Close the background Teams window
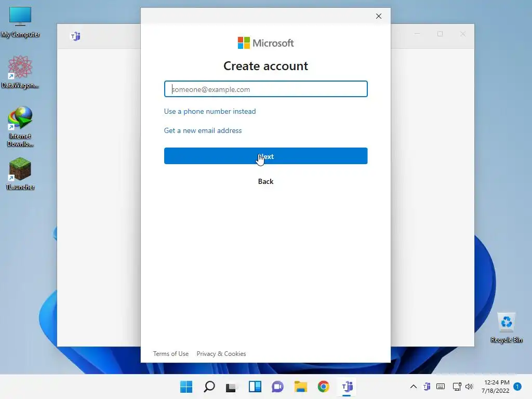The height and width of the screenshot is (399, 532). click(x=463, y=34)
